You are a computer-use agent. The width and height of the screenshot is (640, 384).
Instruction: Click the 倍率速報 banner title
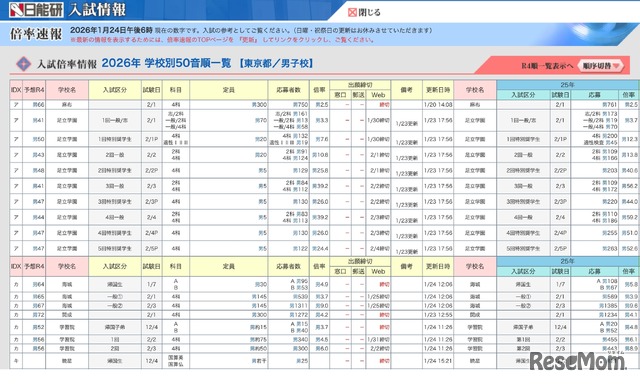click(x=36, y=34)
